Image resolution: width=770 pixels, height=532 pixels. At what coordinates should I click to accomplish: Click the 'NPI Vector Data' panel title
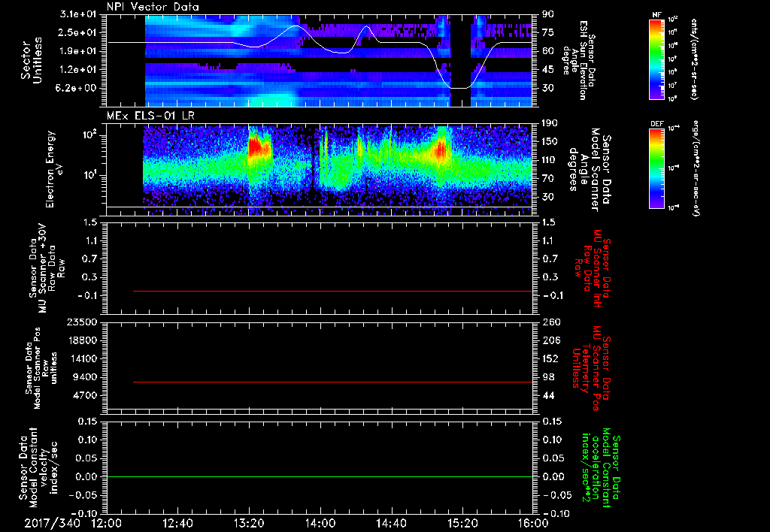pyautogui.click(x=153, y=7)
